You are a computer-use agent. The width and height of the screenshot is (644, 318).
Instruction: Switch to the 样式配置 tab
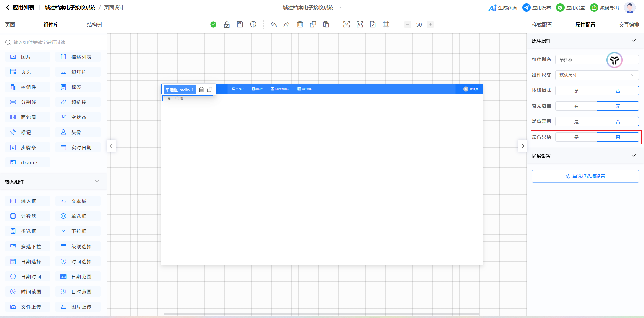pos(542,25)
